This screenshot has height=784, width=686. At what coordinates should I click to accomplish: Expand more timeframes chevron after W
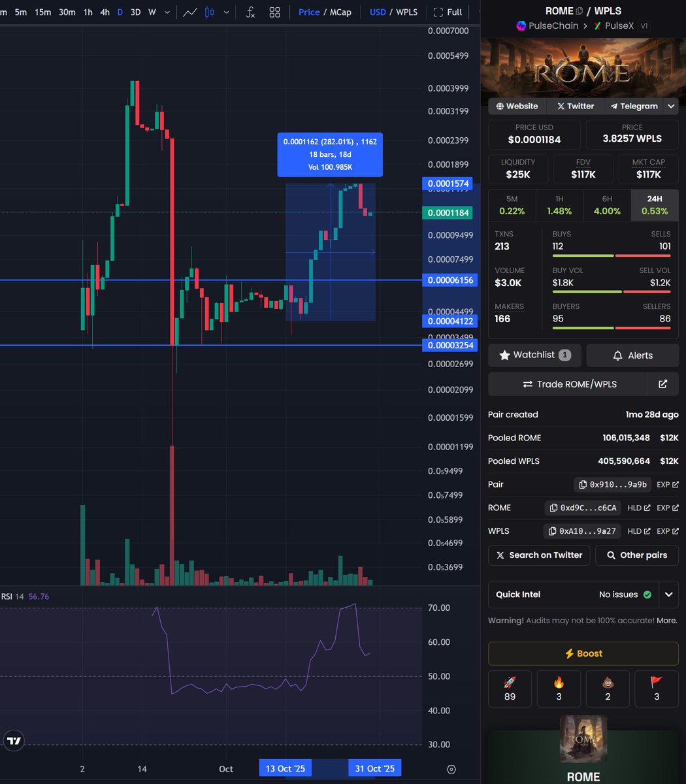pyautogui.click(x=168, y=12)
